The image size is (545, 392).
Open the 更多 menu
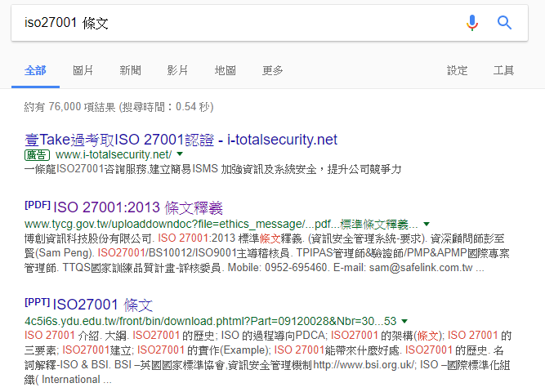click(273, 70)
